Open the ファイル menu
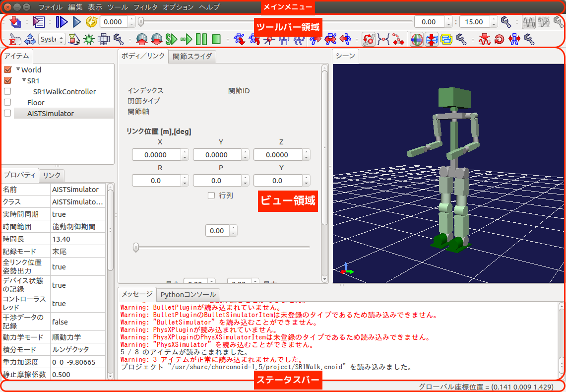 (x=50, y=7)
